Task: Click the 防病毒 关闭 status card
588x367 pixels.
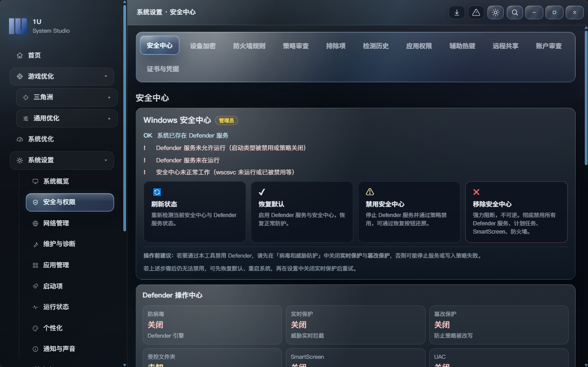Action: pos(212,325)
